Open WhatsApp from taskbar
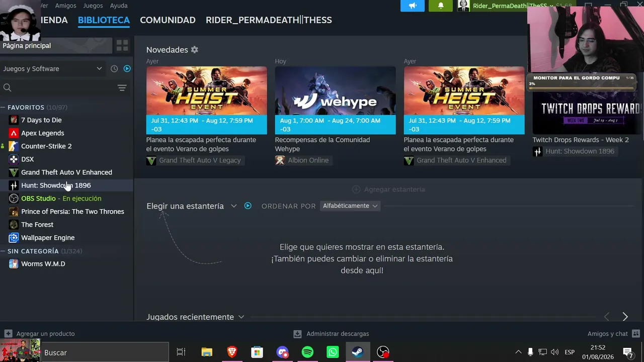This screenshot has width=644, height=362. coord(333,352)
